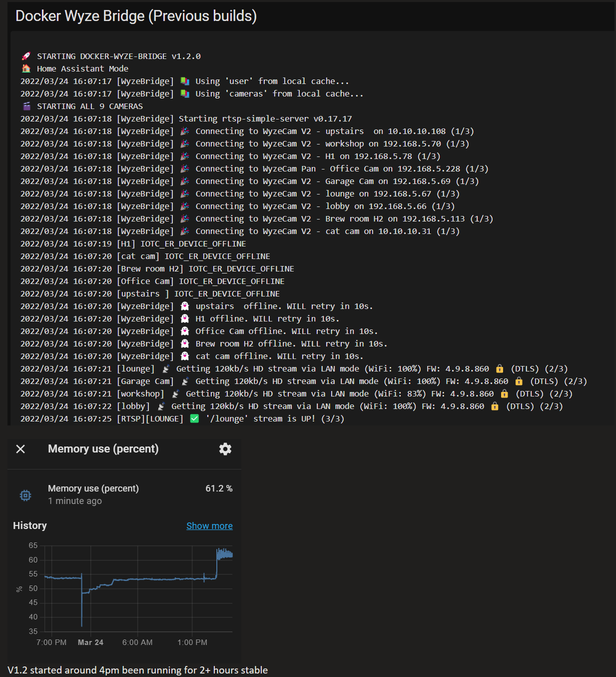Click the snowflake icon on the workshop stream line
The image size is (616, 677).
click(x=176, y=393)
